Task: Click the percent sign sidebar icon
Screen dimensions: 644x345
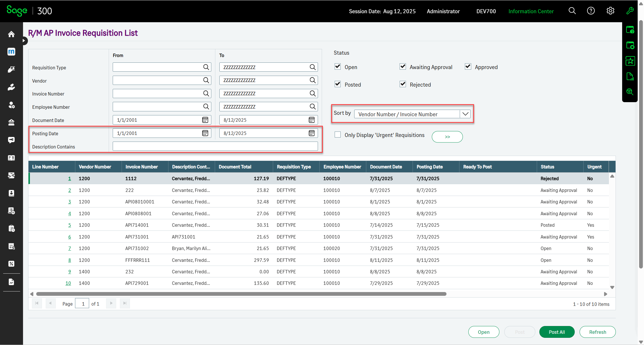Action: [11, 264]
